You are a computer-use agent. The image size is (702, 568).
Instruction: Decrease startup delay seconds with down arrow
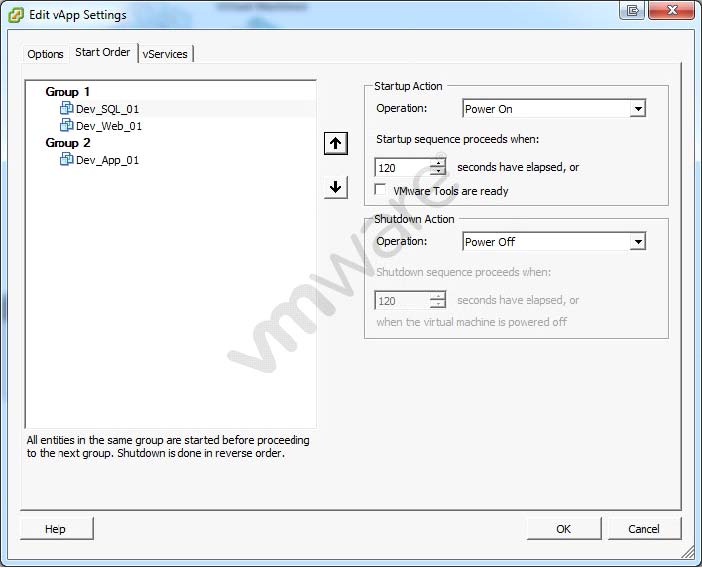pyautogui.click(x=438, y=171)
